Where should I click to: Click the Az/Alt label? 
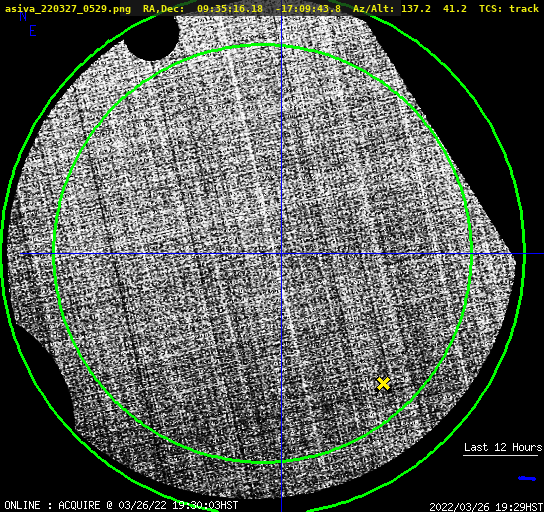coord(374,9)
